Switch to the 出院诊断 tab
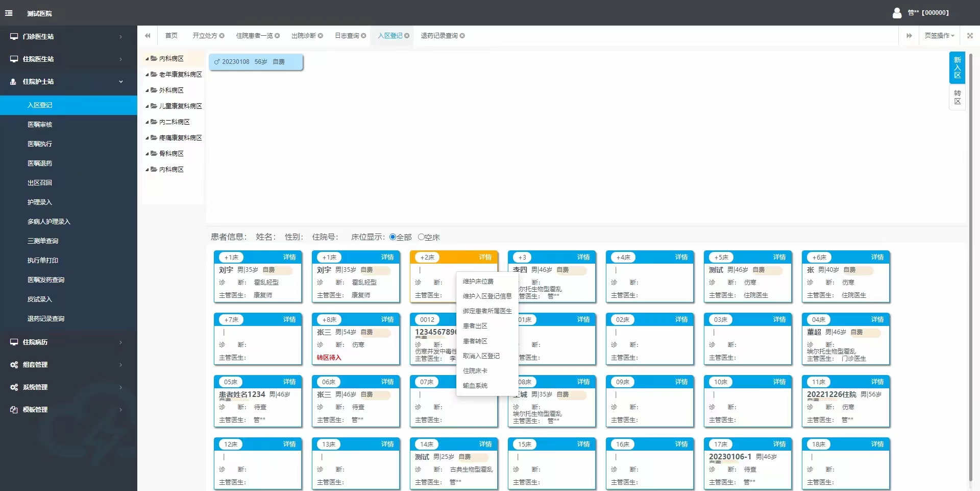Screen dimensions: 980x491 click(x=303, y=36)
